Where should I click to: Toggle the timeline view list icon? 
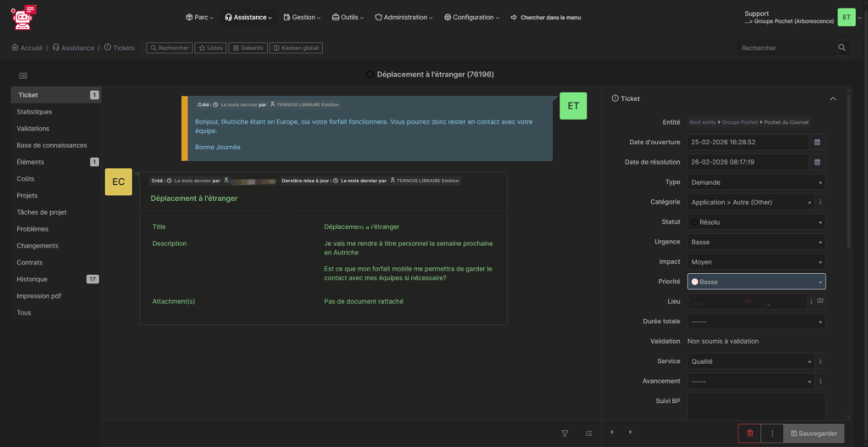589,433
